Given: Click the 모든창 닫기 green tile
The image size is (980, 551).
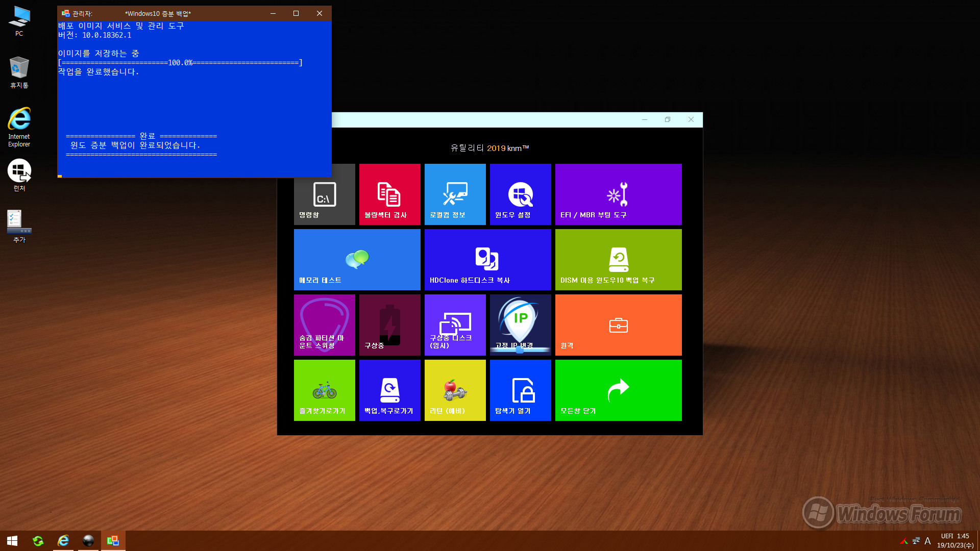Looking at the screenshot, I should pos(618,390).
